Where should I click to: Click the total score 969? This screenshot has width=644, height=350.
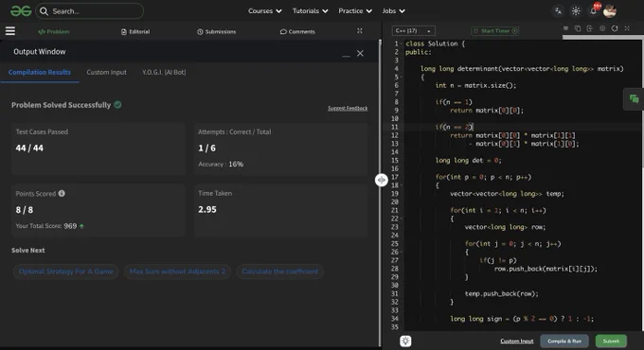point(70,226)
